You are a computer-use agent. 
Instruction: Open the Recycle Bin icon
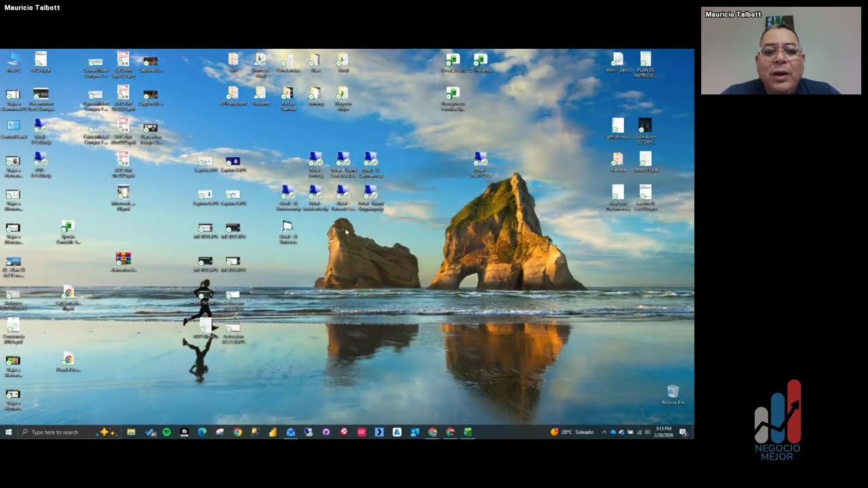[x=673, y=394]
